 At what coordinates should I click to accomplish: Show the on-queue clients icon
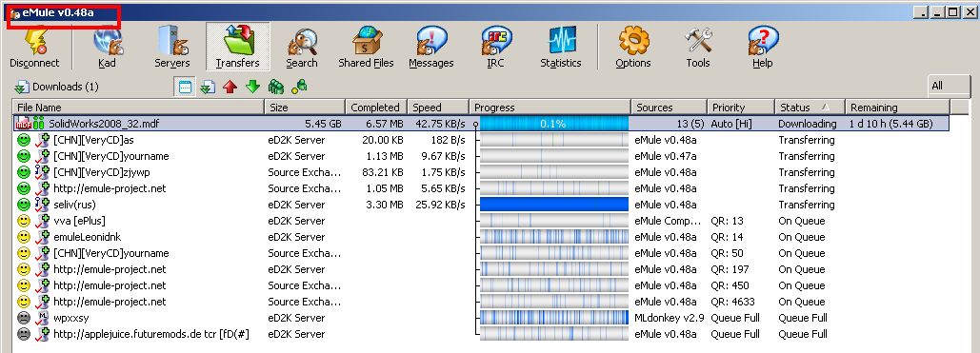(275, 87)
